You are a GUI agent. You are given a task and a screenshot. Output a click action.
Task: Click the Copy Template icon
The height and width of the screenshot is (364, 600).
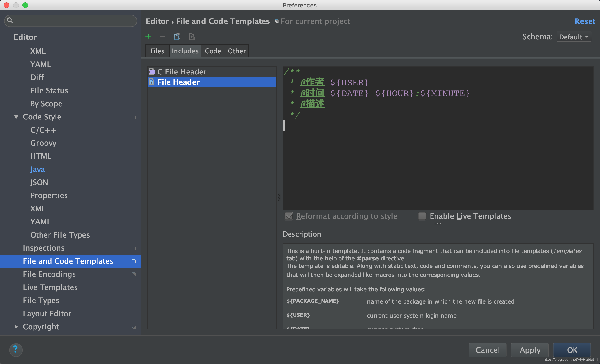(177, 37)
